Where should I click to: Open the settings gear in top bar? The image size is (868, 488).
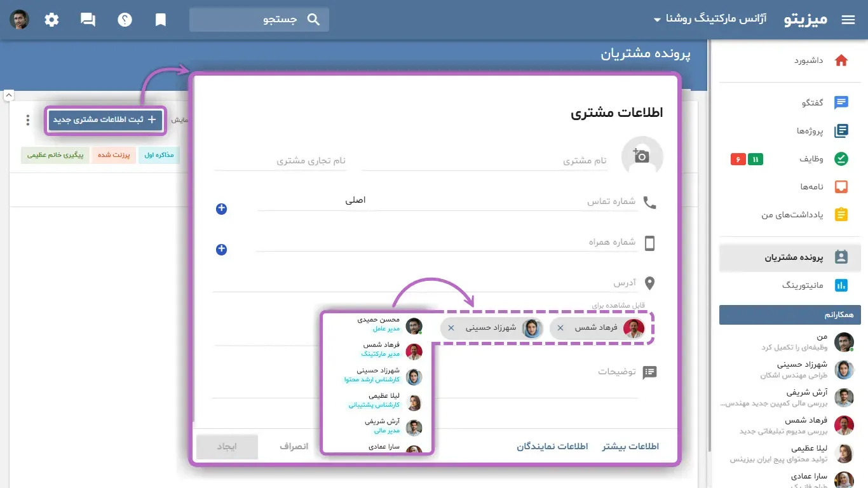51,20
